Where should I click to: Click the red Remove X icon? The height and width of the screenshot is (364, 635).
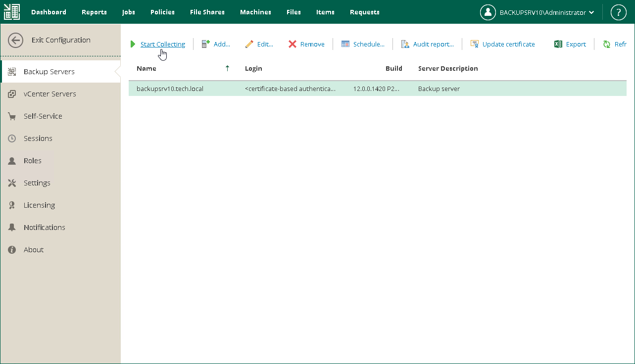pyautogui.click(x=293, y=45)
